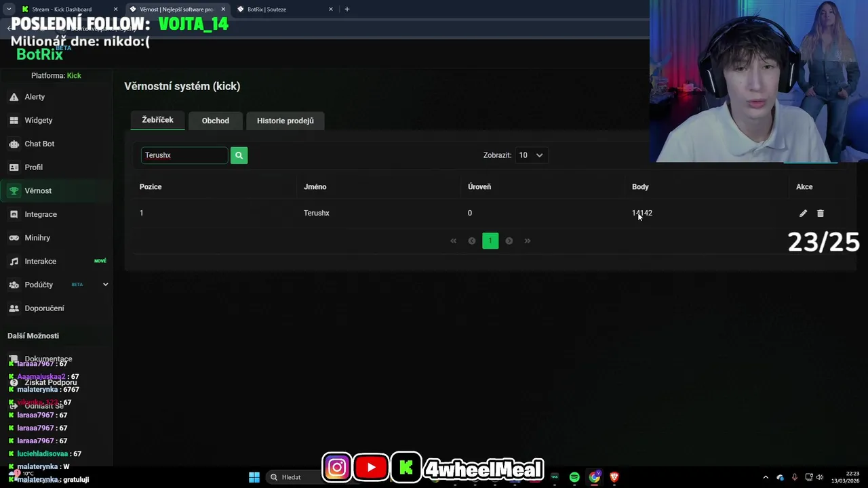868x488 pixels.
Task: Click the microphone tray icon
Action: [x=795, y=477]
